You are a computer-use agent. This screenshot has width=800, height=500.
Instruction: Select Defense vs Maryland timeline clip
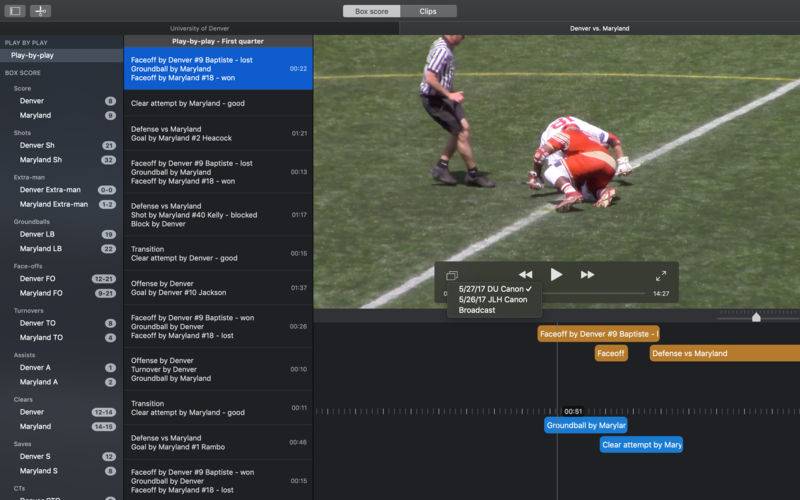pyautogui.click(x=724, y=353)
